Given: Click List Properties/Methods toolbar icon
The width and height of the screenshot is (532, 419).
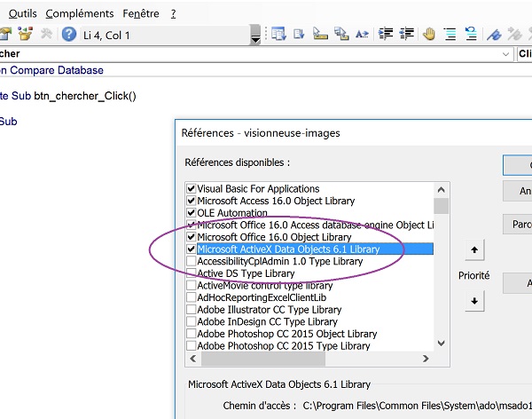Looking at the screenshot, I should (278, 34).
